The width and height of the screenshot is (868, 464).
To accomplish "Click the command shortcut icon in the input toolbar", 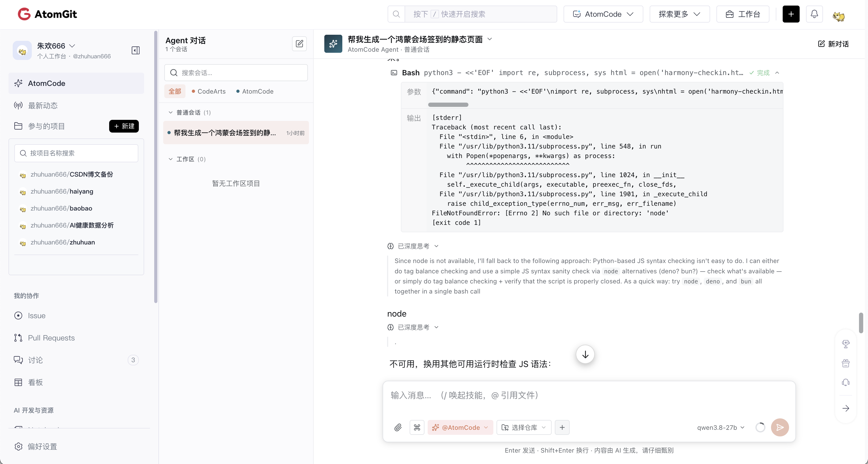I will [x=417, y=428].
